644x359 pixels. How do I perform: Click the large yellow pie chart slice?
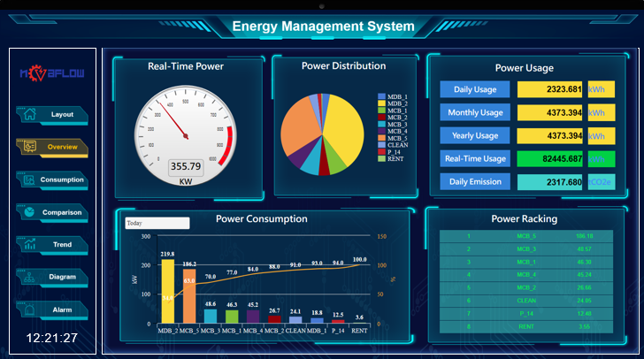click(x=341, y=128)
